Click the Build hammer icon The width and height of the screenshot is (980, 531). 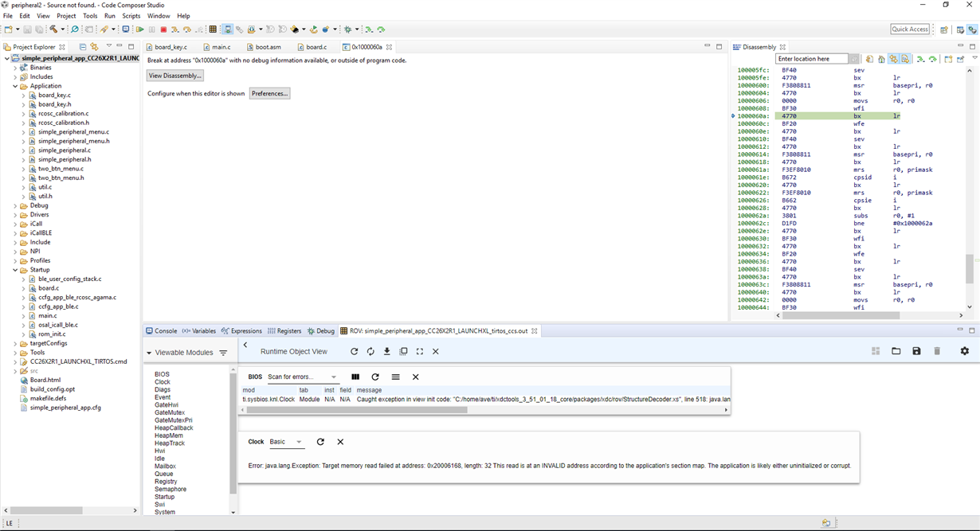point(53,29)
